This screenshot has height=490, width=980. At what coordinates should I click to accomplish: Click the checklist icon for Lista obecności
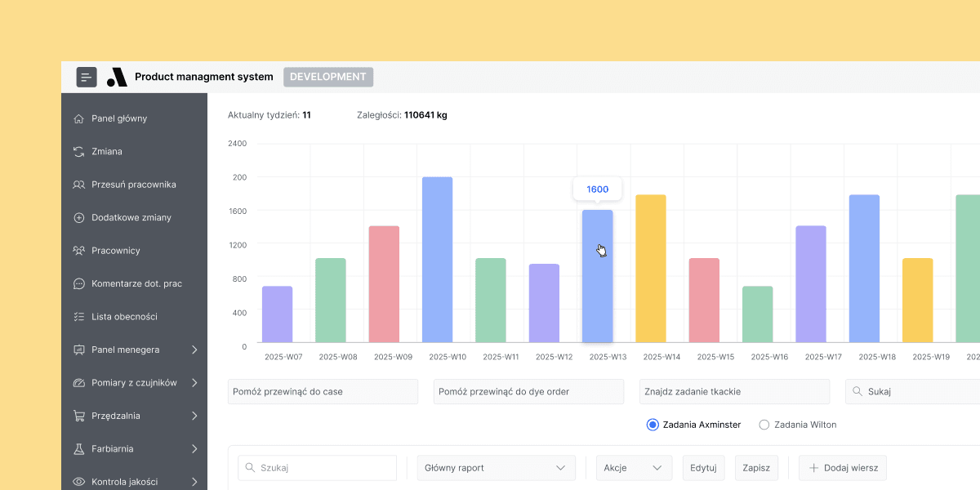click(x=79, y=317)
